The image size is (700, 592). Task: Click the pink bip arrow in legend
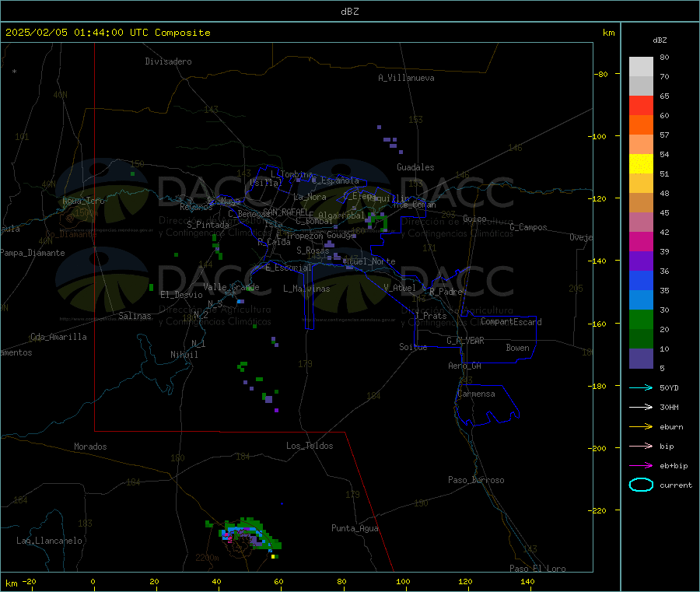click(x=641, y=446)
